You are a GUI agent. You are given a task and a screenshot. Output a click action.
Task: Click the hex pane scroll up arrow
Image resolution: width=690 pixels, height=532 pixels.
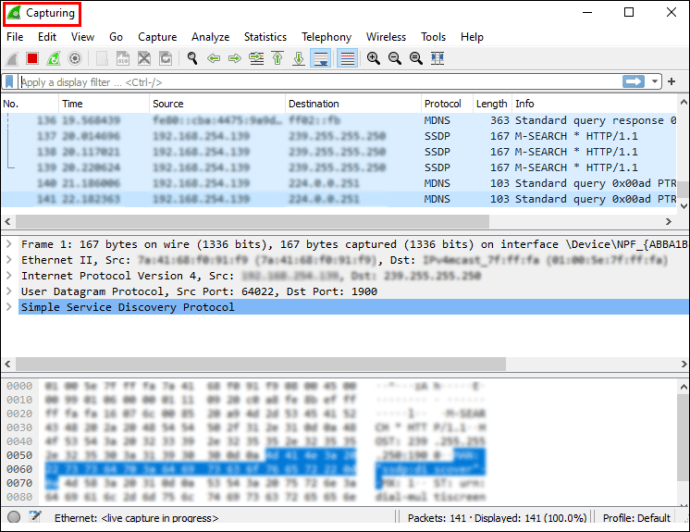click(683, 387)
